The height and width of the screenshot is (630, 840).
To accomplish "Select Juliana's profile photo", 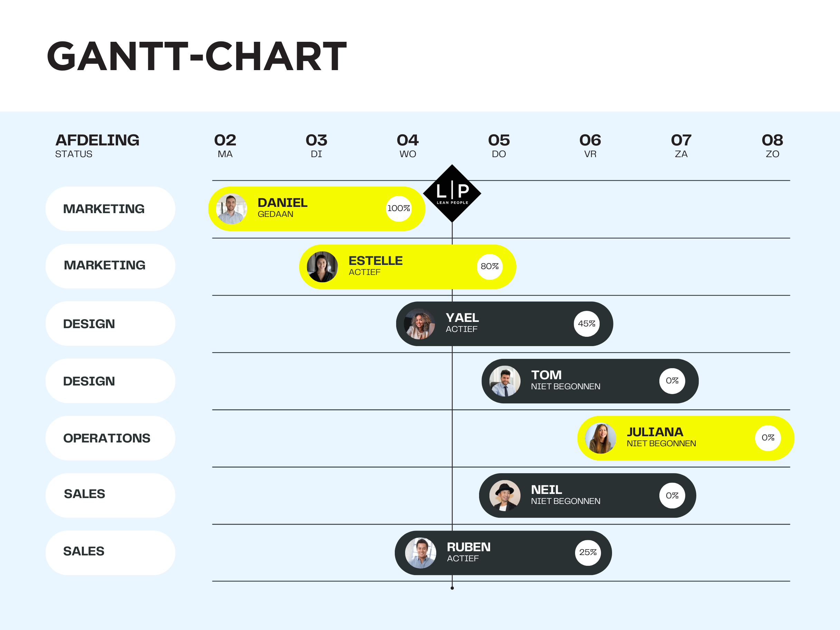I will click(600, 438).
